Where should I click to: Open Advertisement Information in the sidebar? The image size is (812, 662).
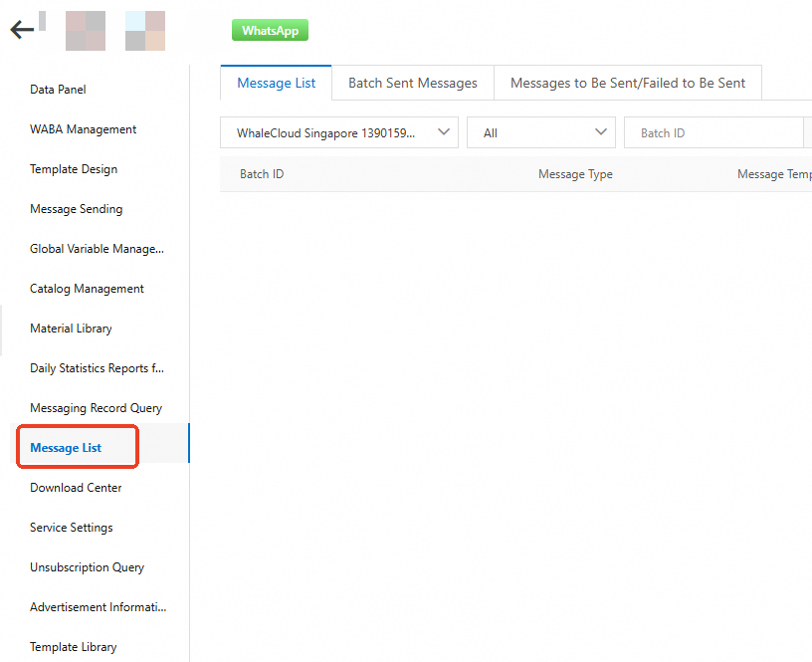99,607
